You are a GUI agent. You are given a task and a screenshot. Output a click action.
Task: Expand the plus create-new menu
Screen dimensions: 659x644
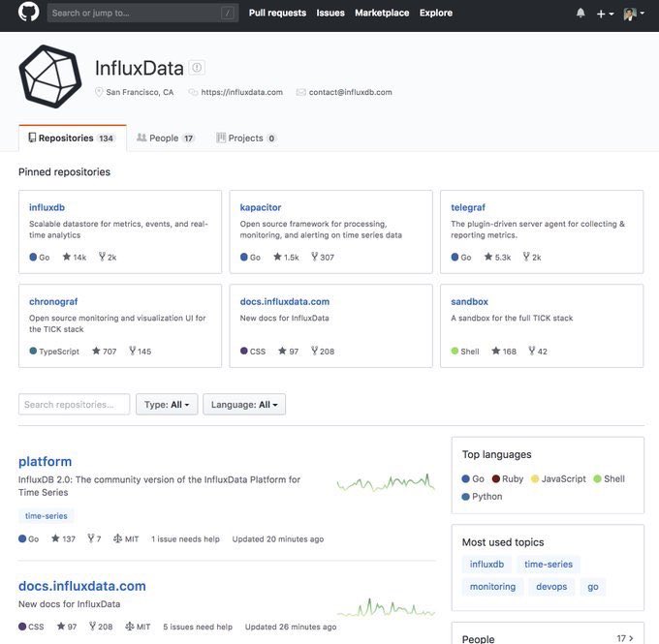coord(605,14)
